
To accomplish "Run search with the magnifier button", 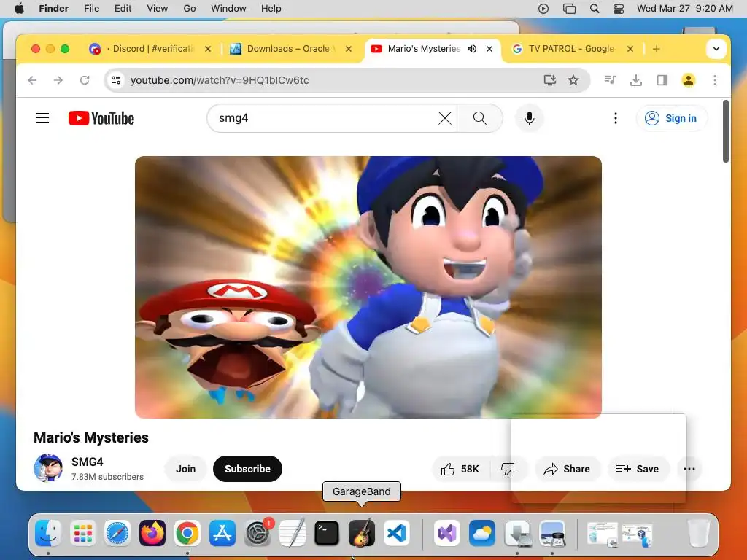I will coord(480,118).
